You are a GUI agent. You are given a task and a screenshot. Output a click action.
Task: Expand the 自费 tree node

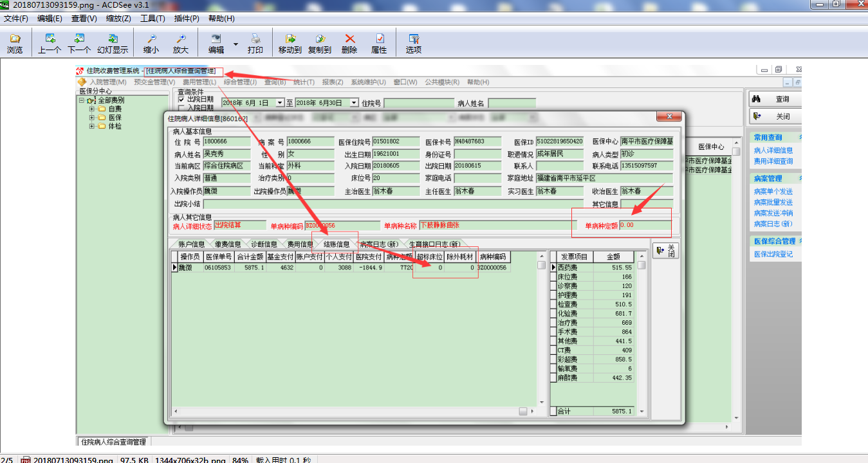[91, 109]
